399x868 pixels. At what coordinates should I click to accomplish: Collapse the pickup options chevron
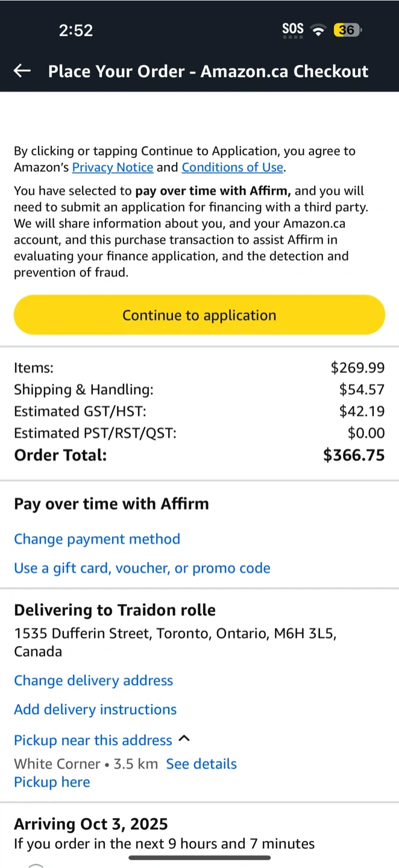coord(185,738)
